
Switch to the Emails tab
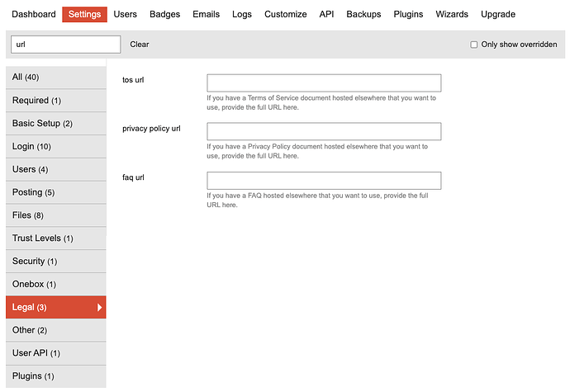207,14
